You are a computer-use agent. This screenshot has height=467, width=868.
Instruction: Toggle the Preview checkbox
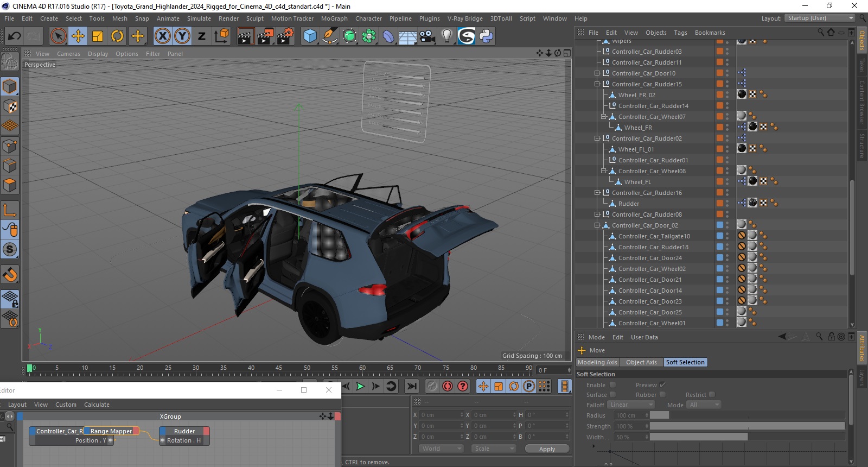[662, 384]
